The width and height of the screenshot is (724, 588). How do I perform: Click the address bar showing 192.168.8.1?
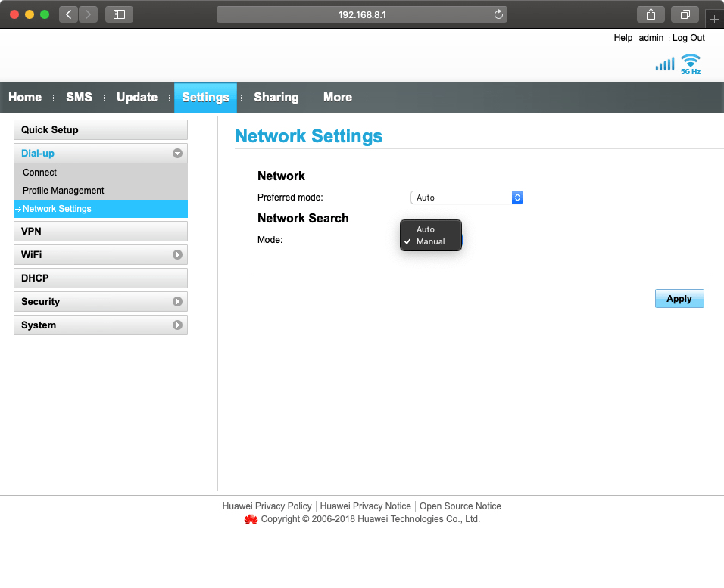tap(362, 14)
